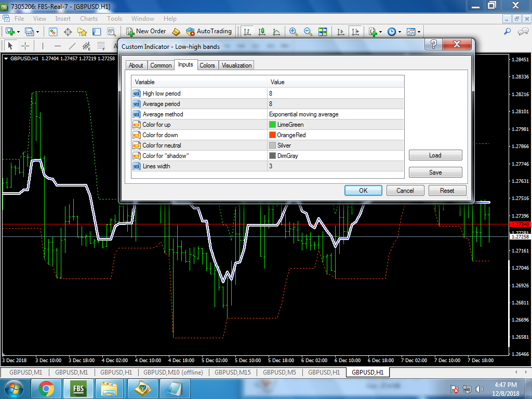Click the Reset button

(447, 190)
